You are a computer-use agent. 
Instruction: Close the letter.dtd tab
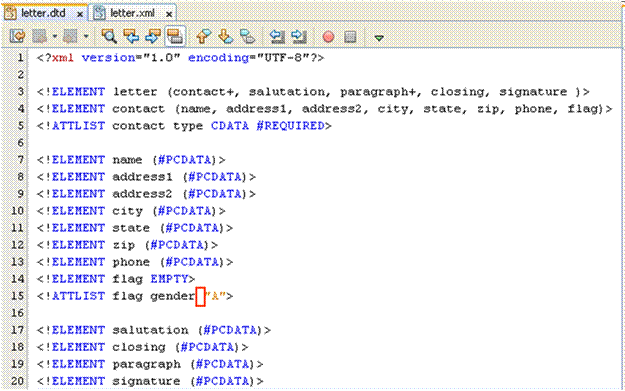tap(80, 14)
